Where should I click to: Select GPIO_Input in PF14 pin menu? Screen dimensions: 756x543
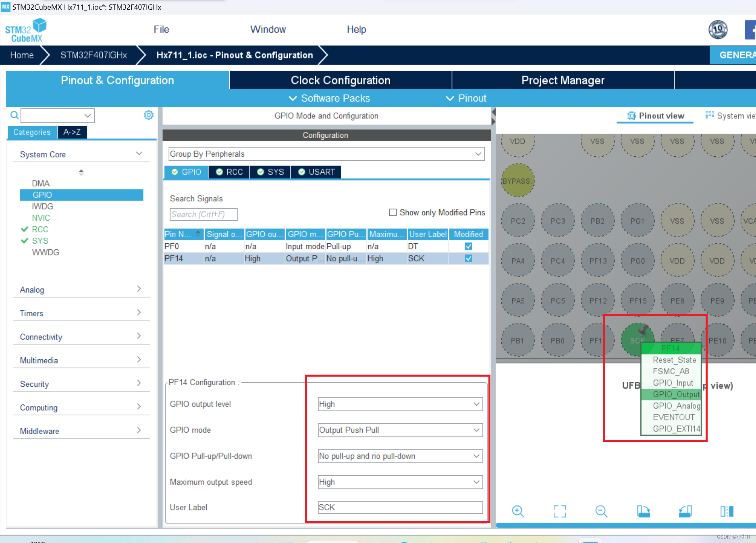[673, 383]
